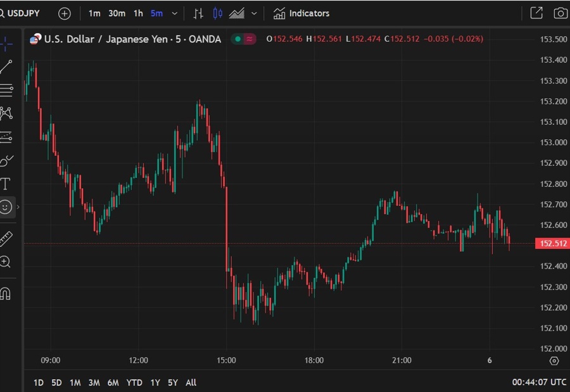Set range to All
The image size is (570, 392).
point(191,383)
